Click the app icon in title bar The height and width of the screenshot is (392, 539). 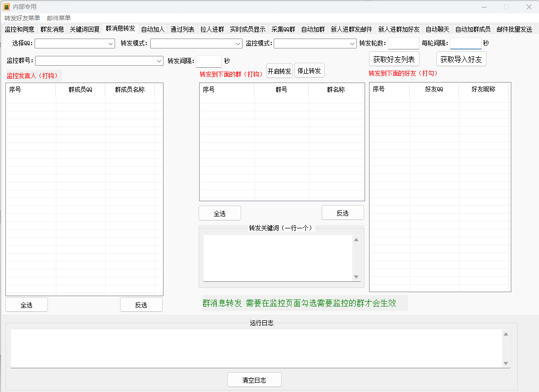click(x=6, y=7)
